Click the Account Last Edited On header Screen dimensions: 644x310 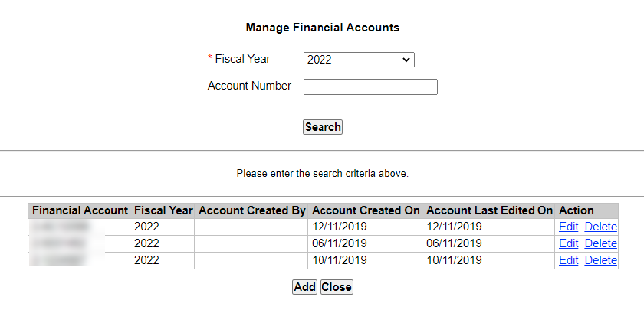tap(489, 210)
